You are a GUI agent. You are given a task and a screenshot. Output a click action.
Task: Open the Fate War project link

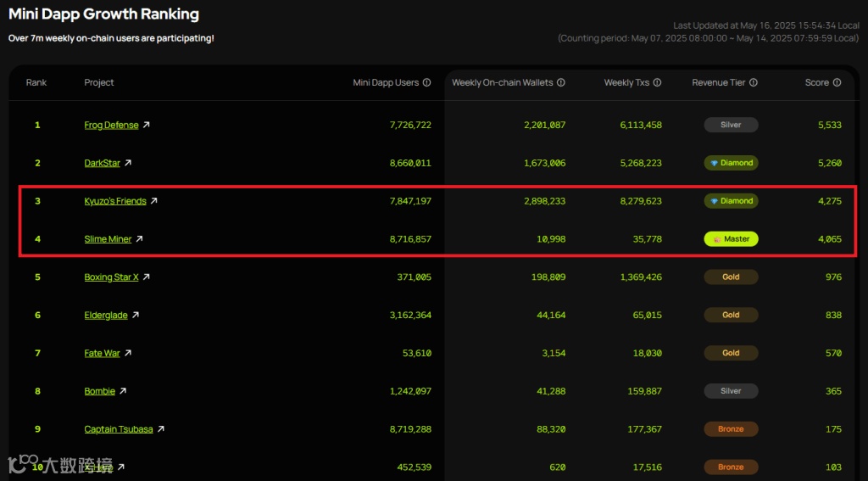(x=102, y=353)
